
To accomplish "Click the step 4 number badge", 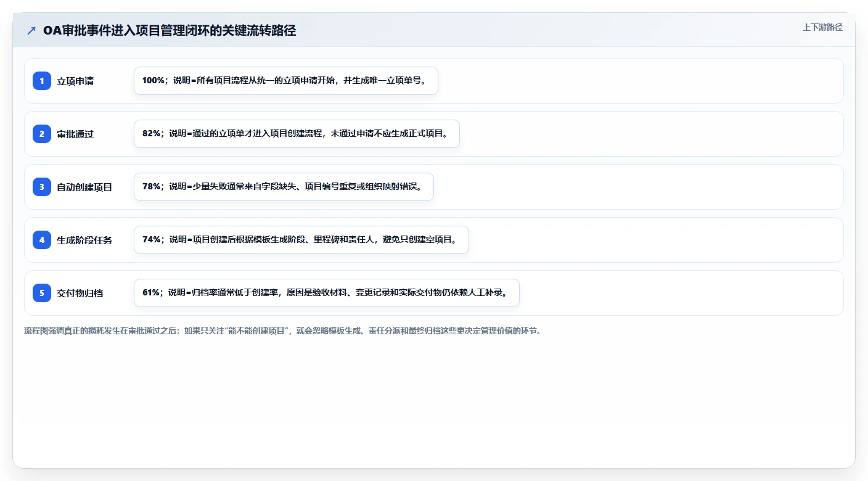I will (x=42, y=240).
